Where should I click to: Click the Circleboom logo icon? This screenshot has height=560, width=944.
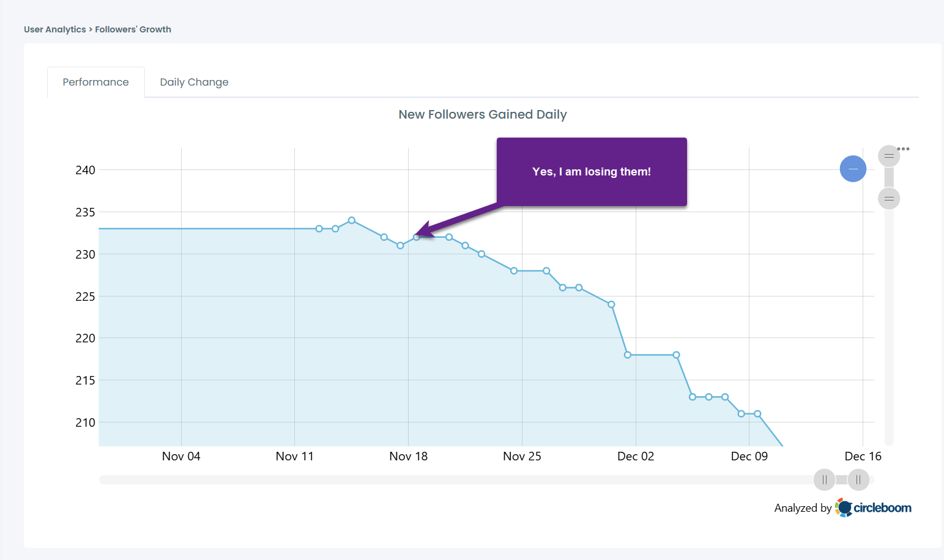click(x=842, y=507)
